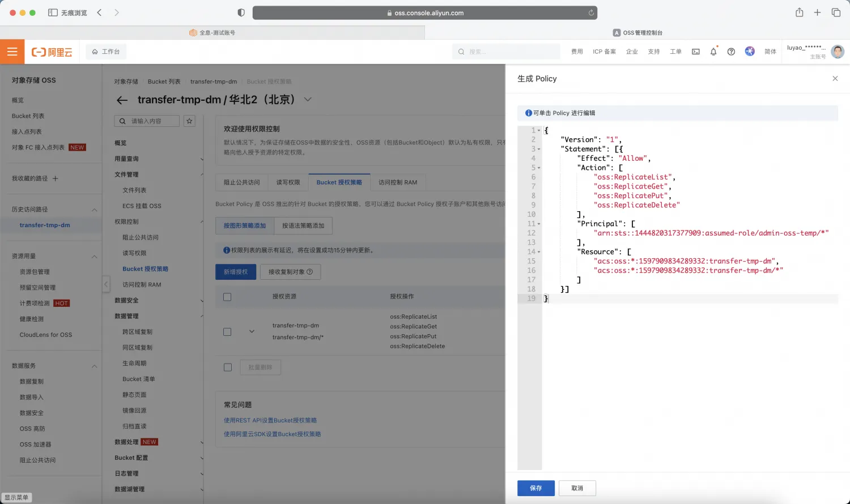This screenshot has width=850, height=504.
Task: Collapse the sidebar with the arrow handle
Action: [106, 284]
